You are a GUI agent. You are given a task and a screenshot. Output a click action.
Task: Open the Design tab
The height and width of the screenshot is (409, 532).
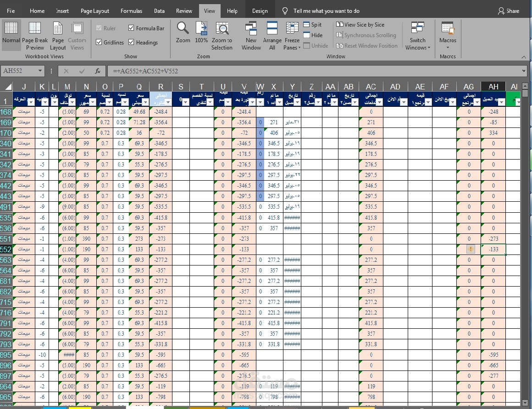(260, 11)
